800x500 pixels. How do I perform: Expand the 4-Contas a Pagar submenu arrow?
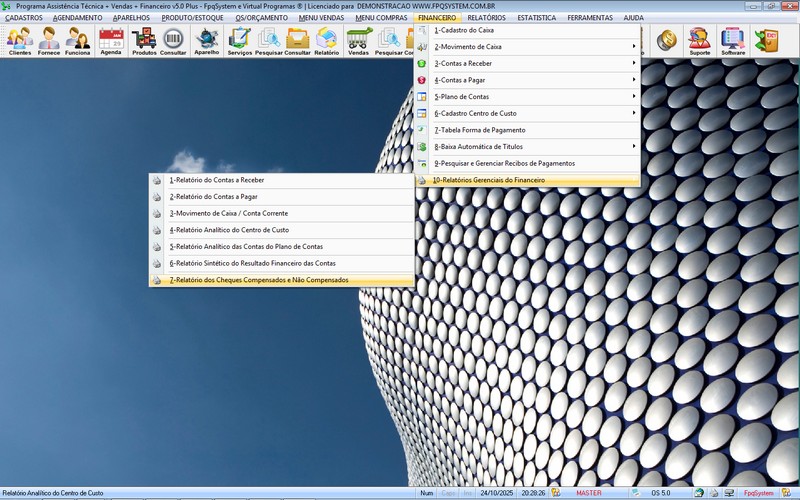[x=634, y=80]
